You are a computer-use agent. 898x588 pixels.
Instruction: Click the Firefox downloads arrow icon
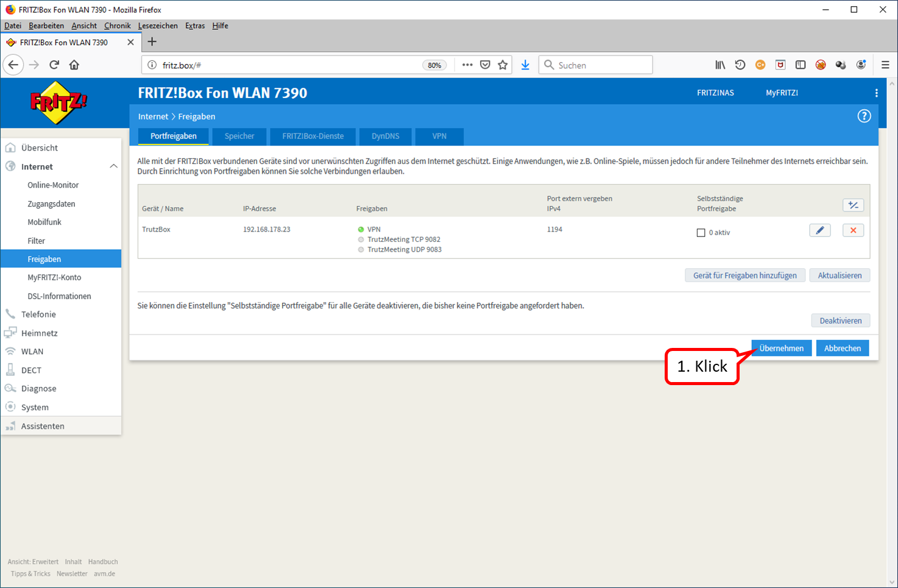(x=525, y=65)
